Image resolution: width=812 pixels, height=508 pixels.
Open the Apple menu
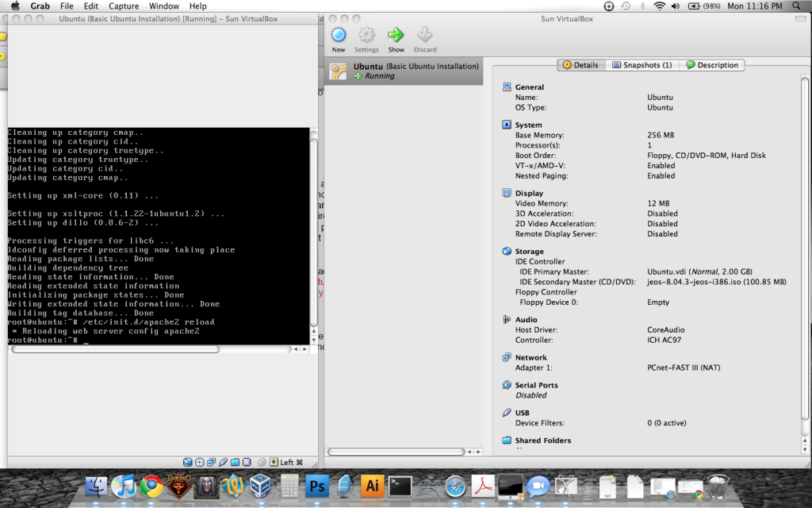tap(15, 6)
